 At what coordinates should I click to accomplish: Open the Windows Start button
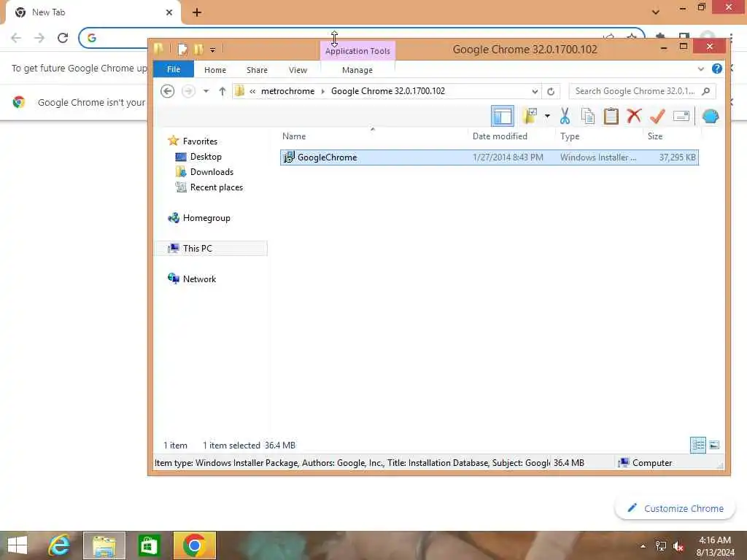tap(18, 545)
